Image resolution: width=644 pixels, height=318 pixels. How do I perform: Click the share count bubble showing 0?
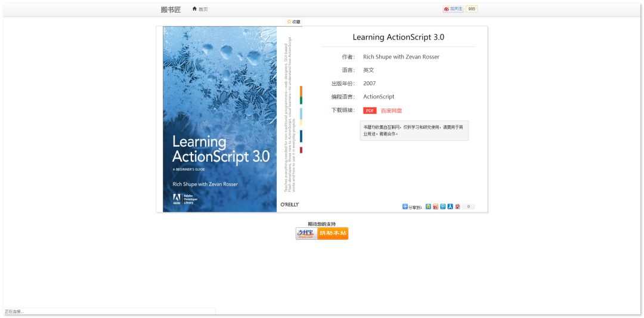tap(469, 207)
